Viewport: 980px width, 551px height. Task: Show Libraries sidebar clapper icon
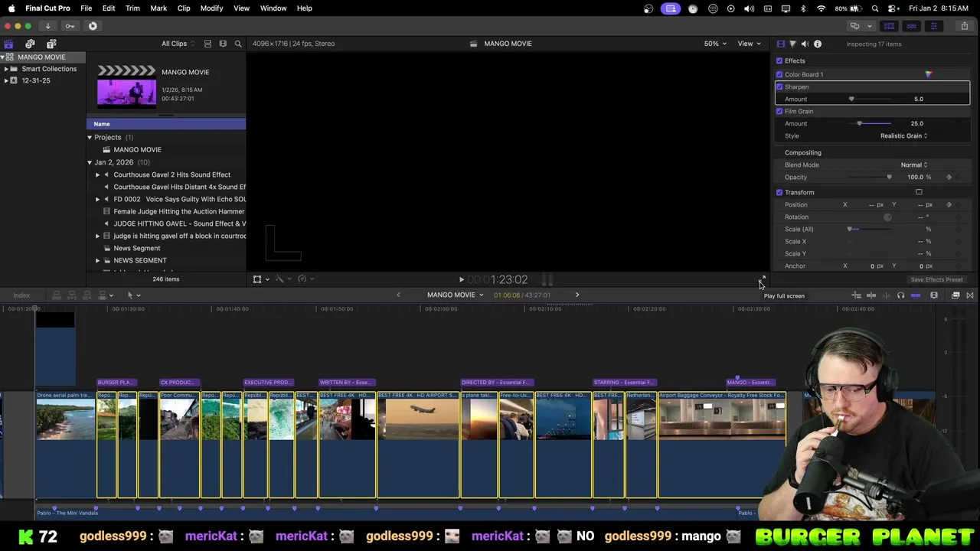click(x=8, y=44)
